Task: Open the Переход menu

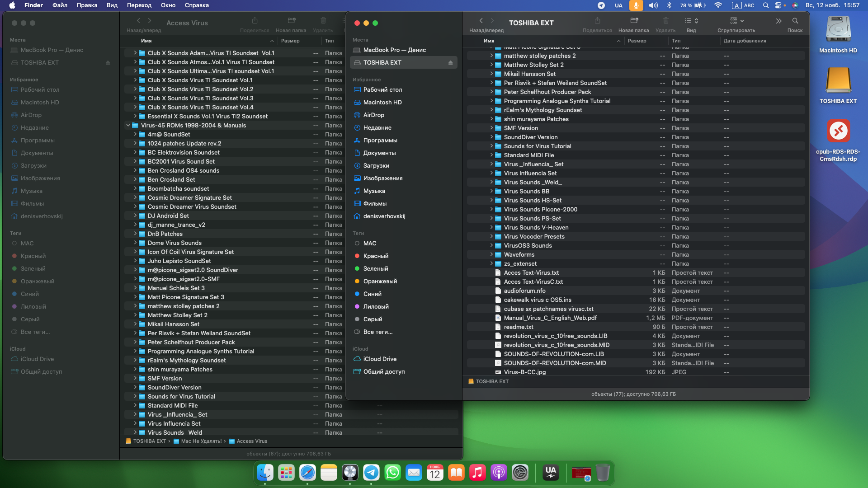Action: pos(139,5)
